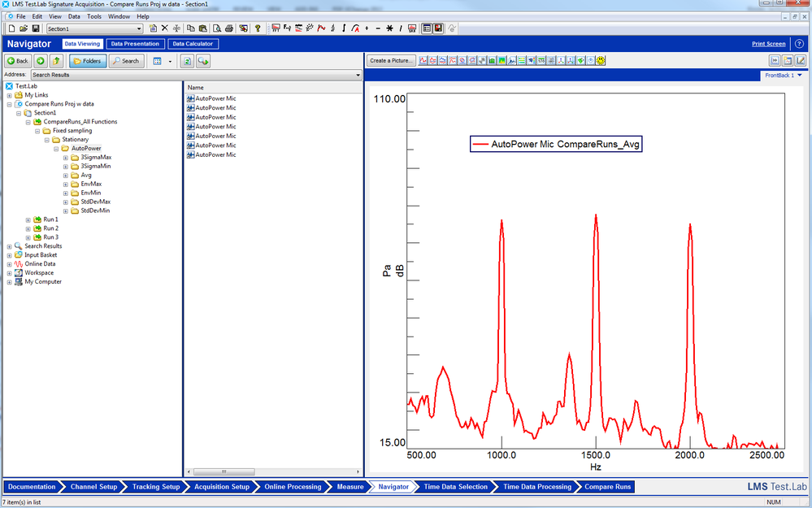Open the Data menu

[74, 16]
